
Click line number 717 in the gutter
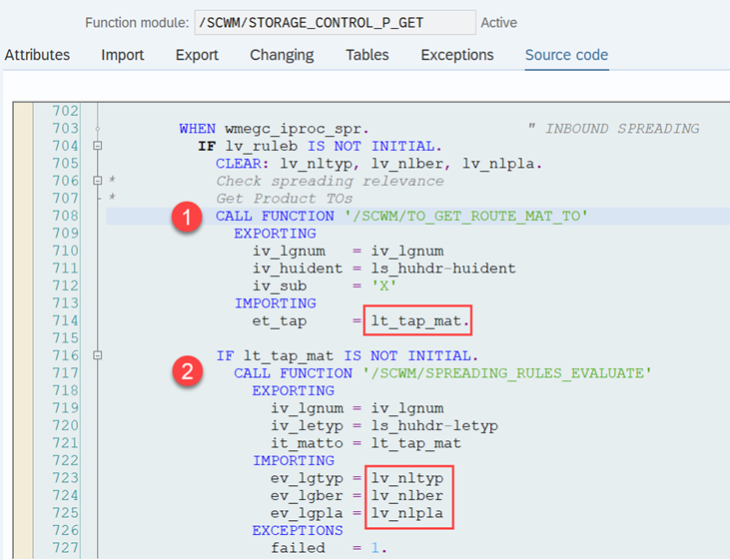(x=65, y=373)
